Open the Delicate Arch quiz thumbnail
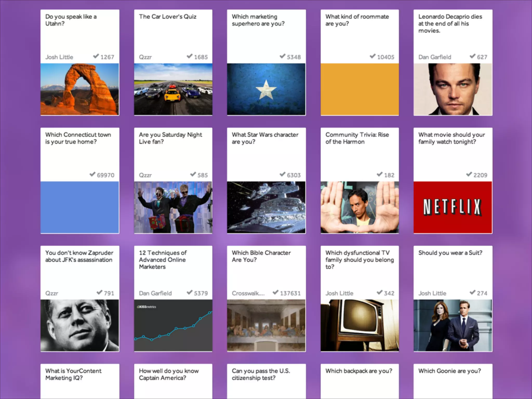Image resolution: width=532 pixels, height=399 pixels. [x=80, y=89]
